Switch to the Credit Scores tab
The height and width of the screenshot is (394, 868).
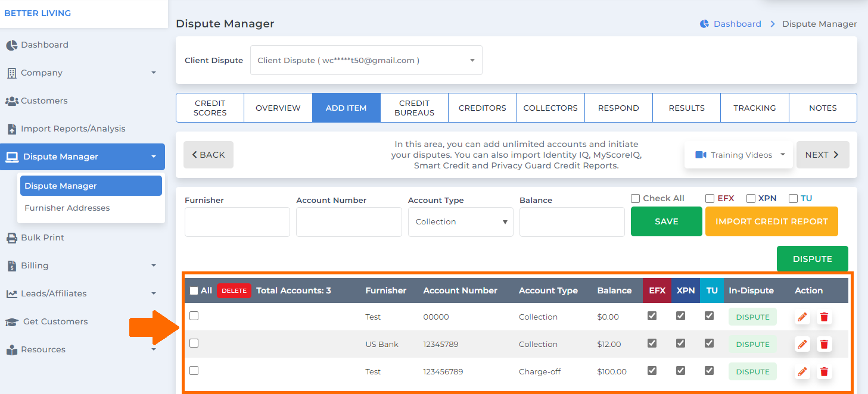pos(210,108)
